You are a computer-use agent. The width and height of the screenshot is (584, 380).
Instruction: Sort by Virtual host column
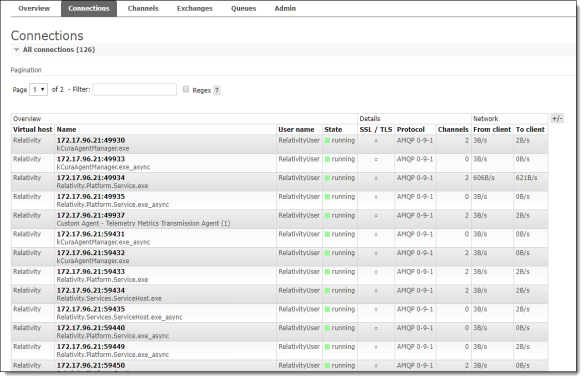point(32,129)
